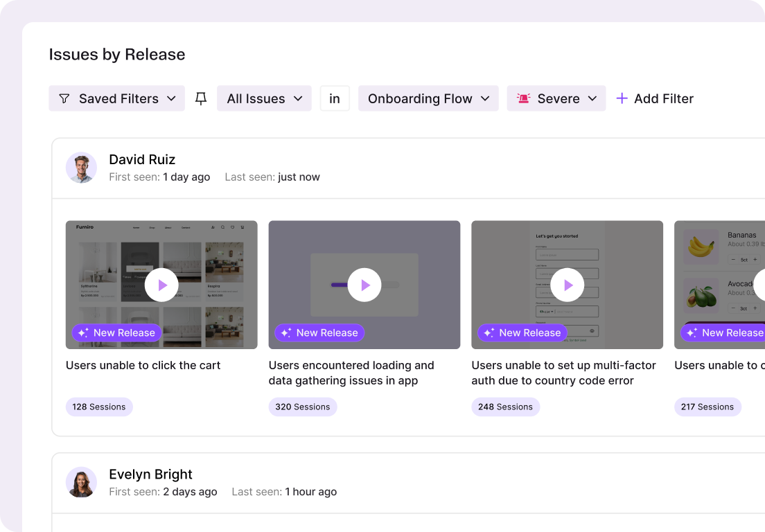Open Evelyn Bright's profile picture

click(82, 481)
